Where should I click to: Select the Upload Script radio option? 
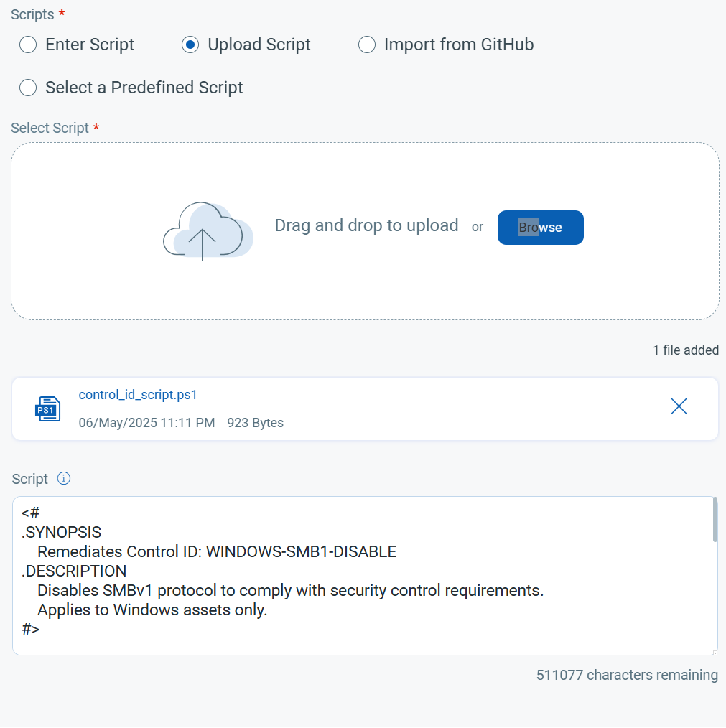[190, 45]
